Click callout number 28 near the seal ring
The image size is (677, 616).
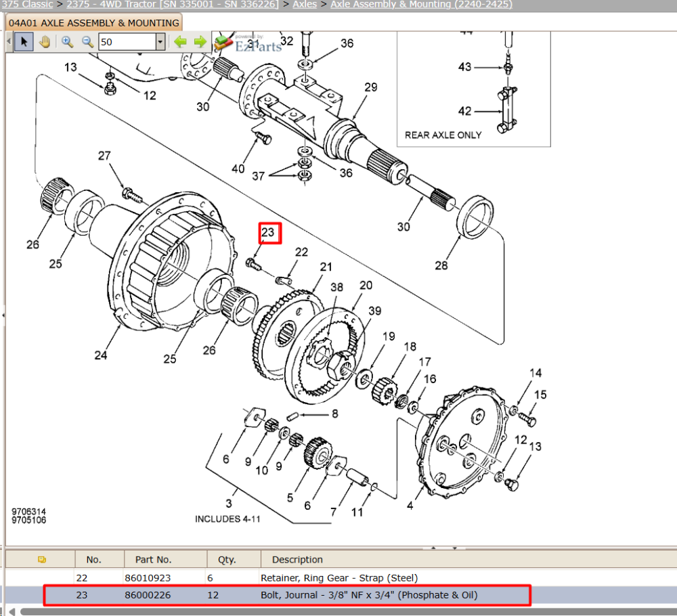coord(441,265)
